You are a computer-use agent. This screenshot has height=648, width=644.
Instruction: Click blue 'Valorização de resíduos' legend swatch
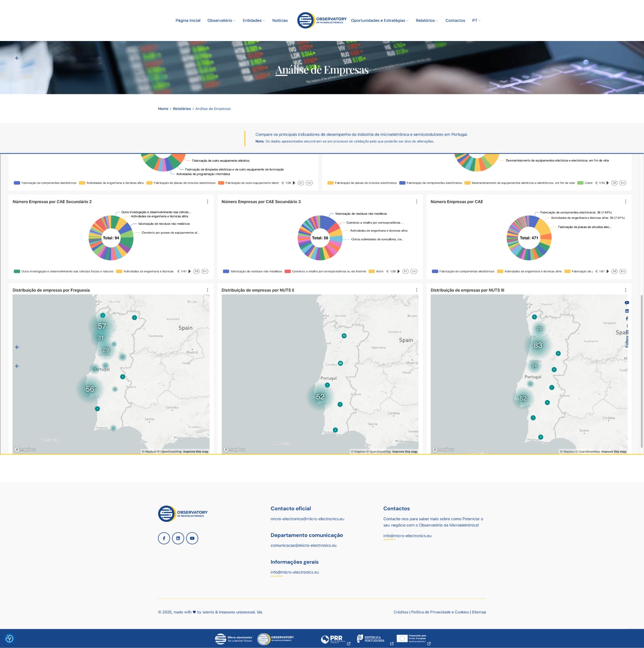[x=226, y=272]
